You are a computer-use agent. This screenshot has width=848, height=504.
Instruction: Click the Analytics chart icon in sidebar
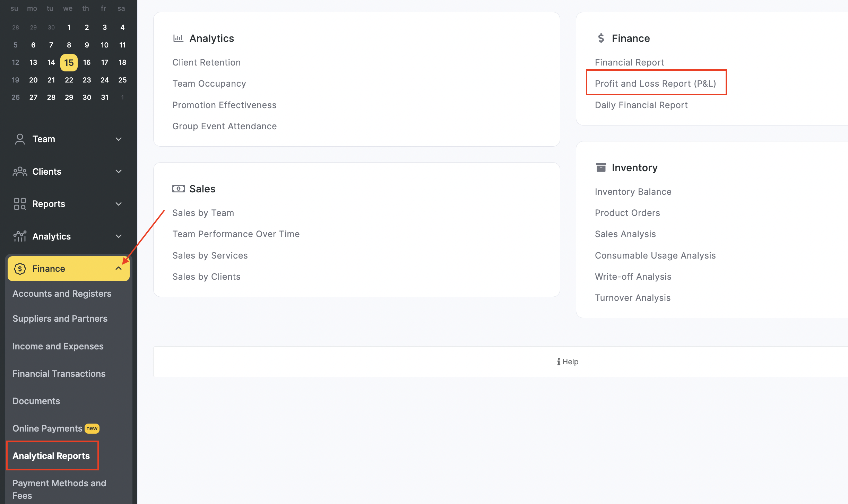point(20,236)
